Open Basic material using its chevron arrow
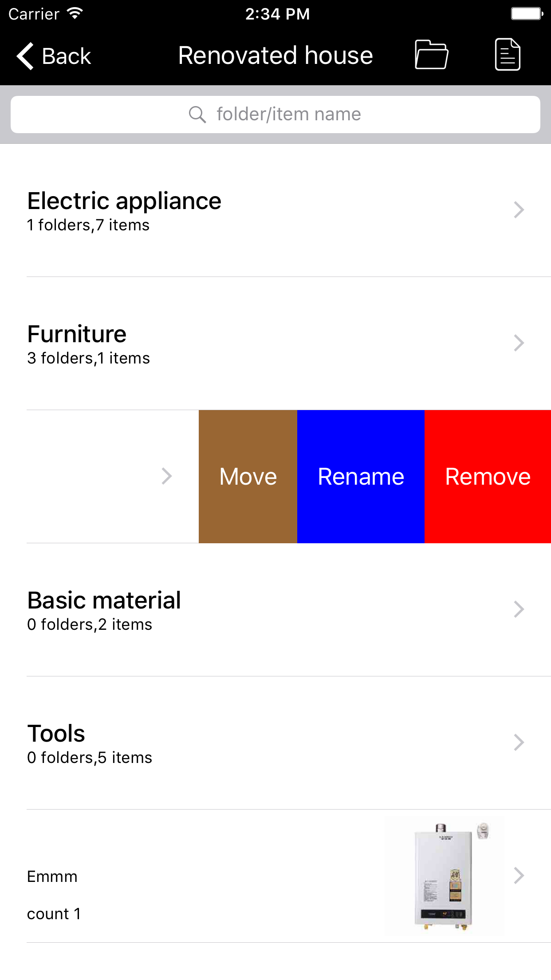The width and height of the screenshot is (551, 980). point(519,609)
